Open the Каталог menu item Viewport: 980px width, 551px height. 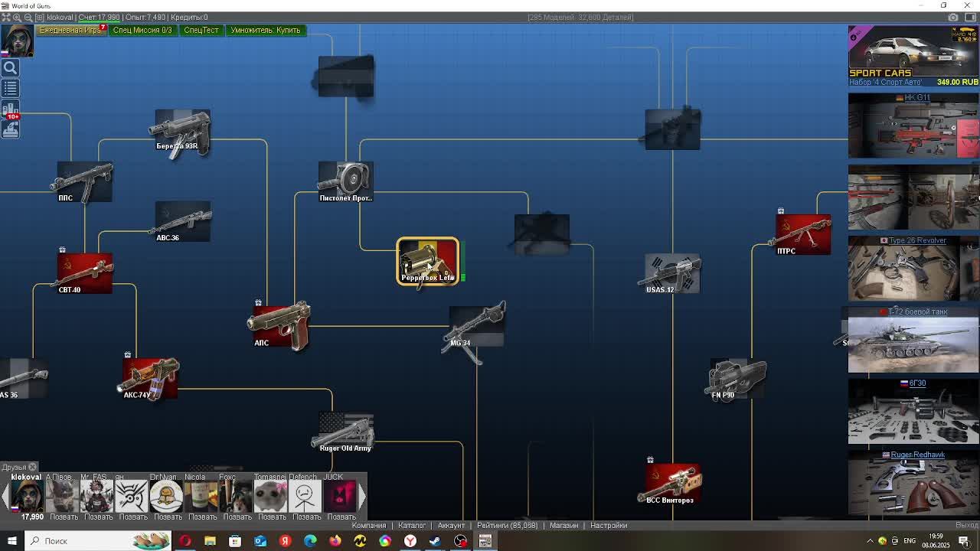click(411, 525)
